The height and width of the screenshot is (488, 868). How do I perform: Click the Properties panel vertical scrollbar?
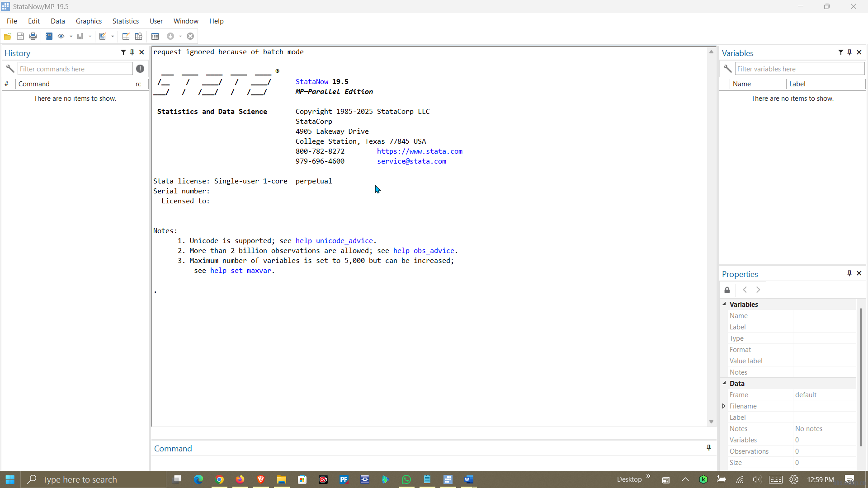point(861,377)
